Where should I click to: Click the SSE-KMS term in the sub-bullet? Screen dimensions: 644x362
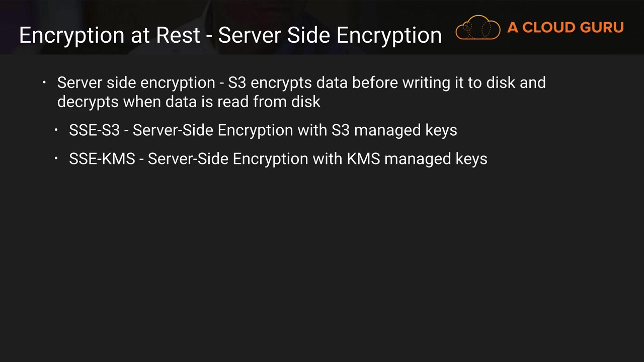tap(102, 159)
